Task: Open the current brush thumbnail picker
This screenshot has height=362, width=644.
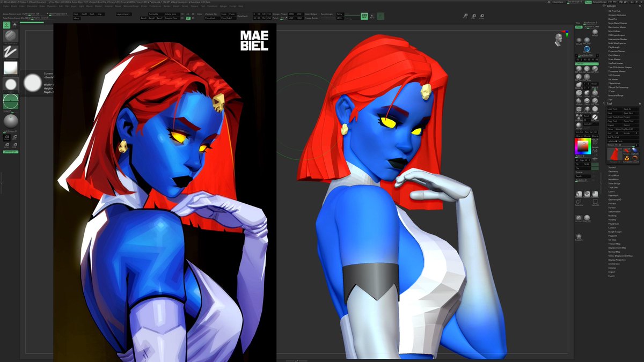Action: (11, 35)
